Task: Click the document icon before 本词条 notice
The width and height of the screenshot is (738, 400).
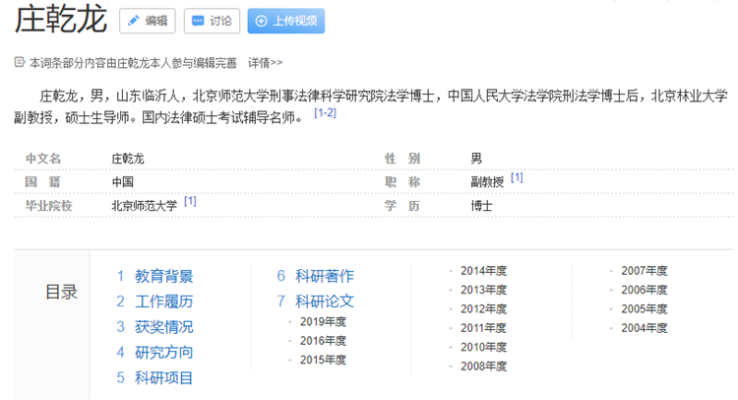Action: pyautogui.click(x=19, y=62)
